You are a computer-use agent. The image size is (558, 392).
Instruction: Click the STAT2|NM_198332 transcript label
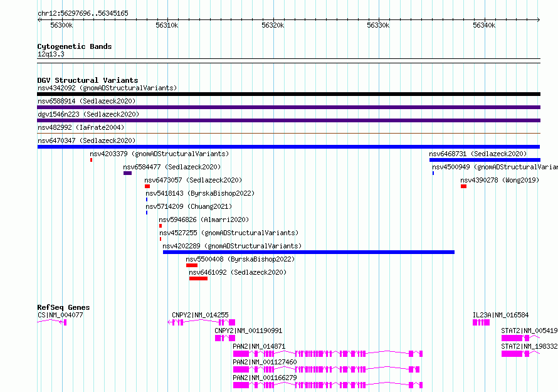[x=529, y=346]
